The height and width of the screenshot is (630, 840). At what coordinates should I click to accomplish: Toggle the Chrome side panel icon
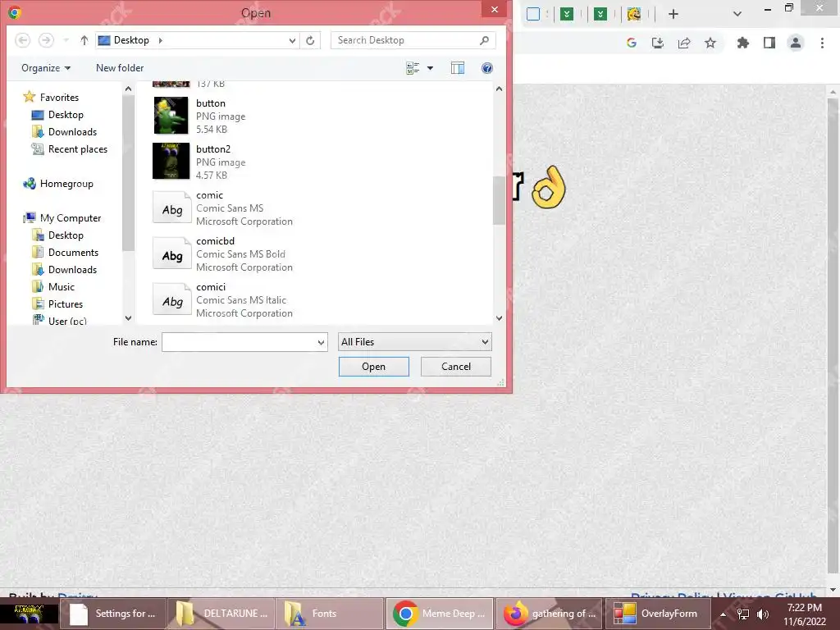[769, 43]
